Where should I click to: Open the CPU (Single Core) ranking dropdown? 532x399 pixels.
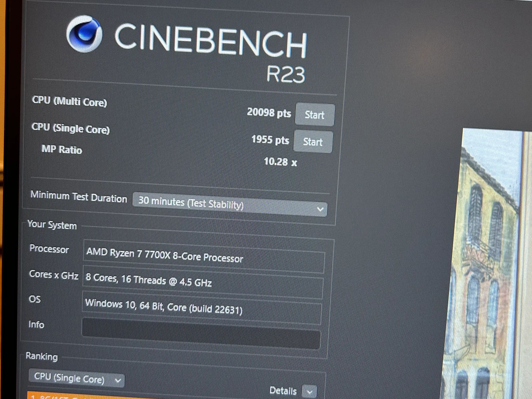pos(76,378)
